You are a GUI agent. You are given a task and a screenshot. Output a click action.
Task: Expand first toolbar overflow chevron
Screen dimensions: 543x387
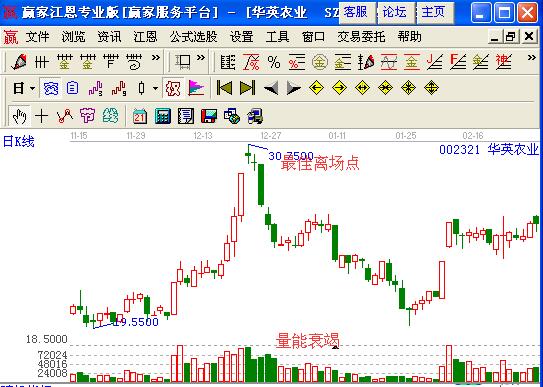coord(156,58)
